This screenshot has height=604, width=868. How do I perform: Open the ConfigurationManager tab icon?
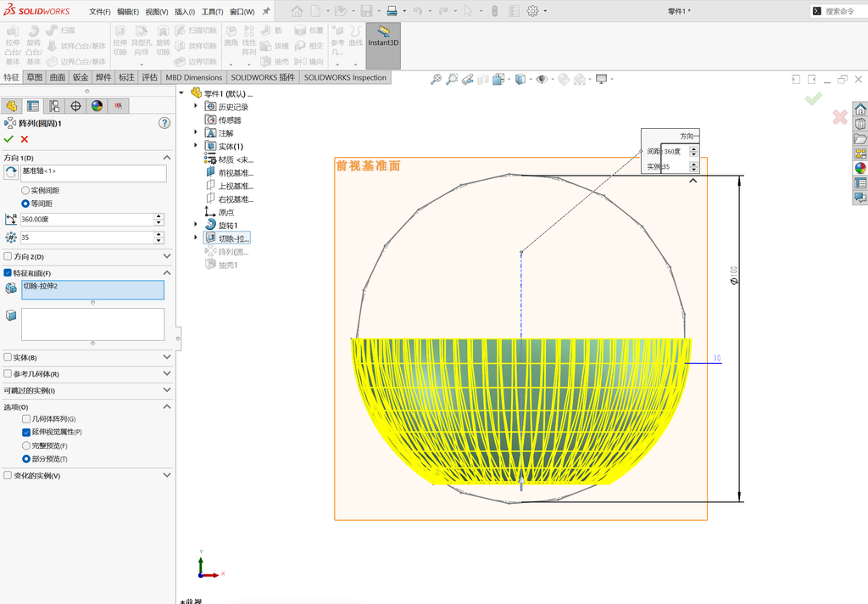(54, 106)
